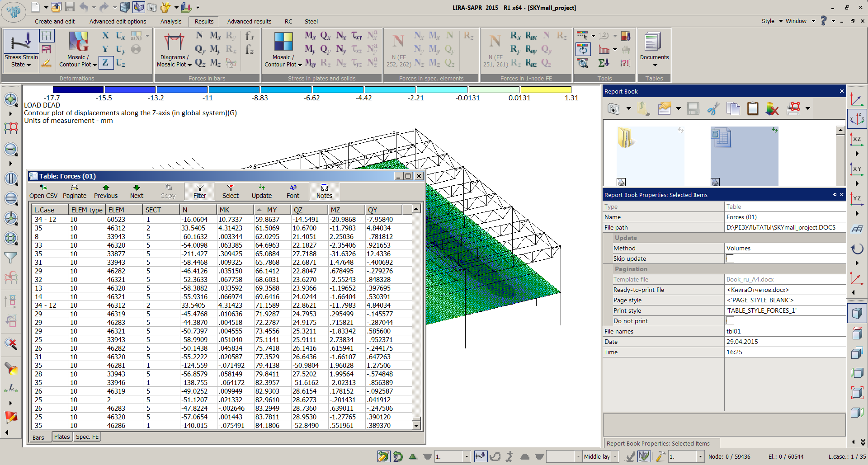Screen dimensions: 868x465
Task: Enable the Do not print checkbox
Action: point(730,321)
